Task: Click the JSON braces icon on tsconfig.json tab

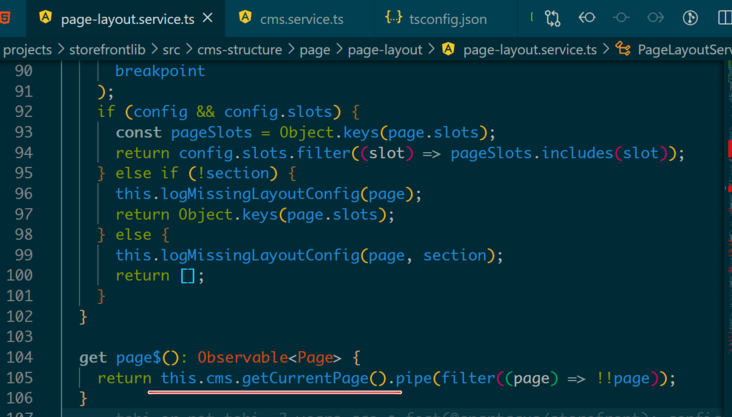Action: click(x=393, y=18)
